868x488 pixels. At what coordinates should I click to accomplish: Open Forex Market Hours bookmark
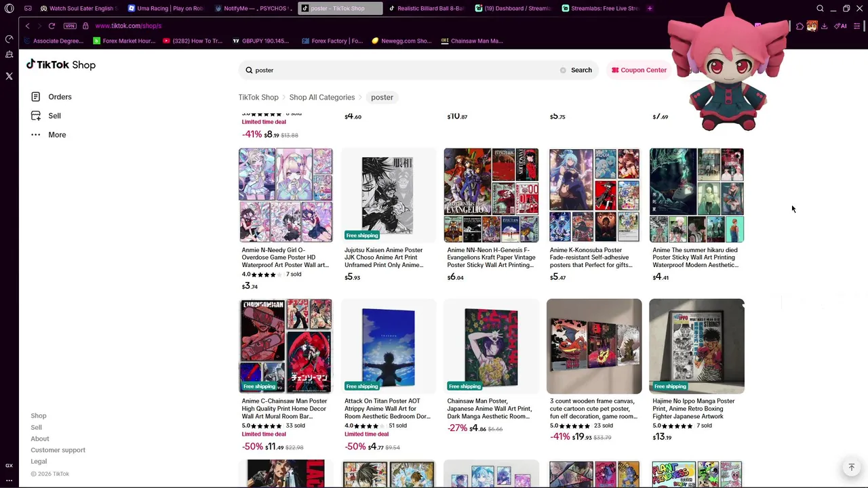coord(124,41)
